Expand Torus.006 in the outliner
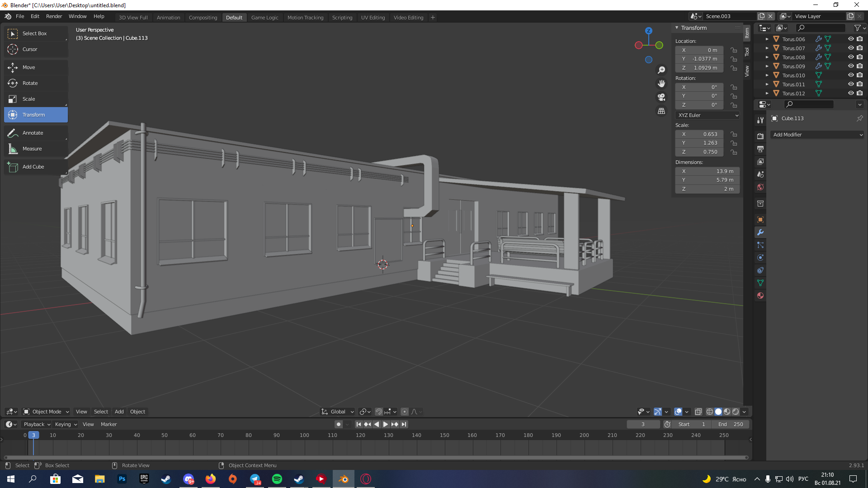The width and height of the screenshot is (868, 488). tap(767, 39)
